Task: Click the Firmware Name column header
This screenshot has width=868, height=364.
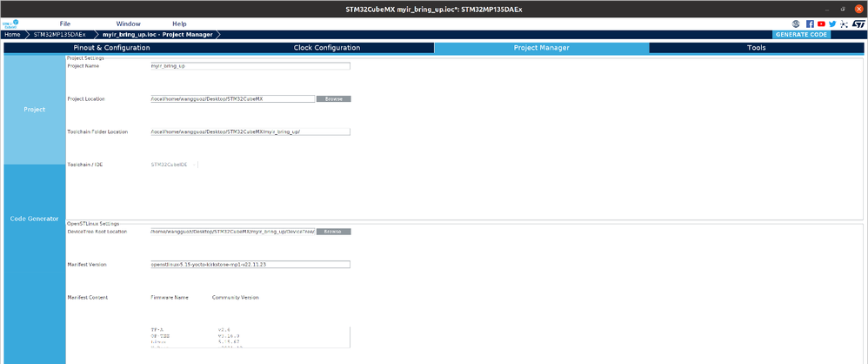Action: click(x=170, y=298)
